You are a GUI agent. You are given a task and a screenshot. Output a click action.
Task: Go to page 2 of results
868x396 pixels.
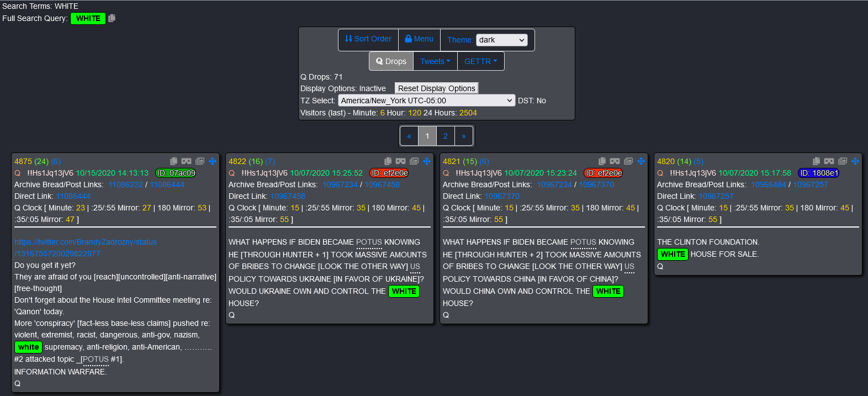click(446, 136)
